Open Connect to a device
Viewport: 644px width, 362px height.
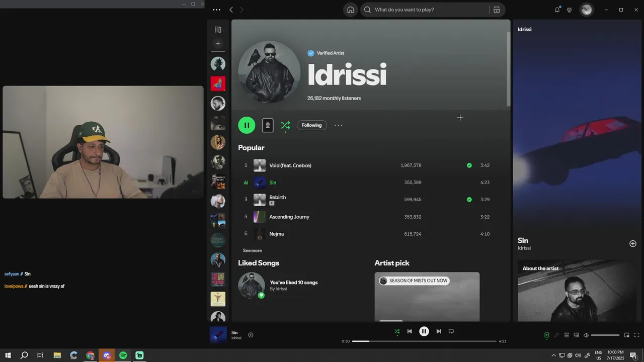(577, 335)
